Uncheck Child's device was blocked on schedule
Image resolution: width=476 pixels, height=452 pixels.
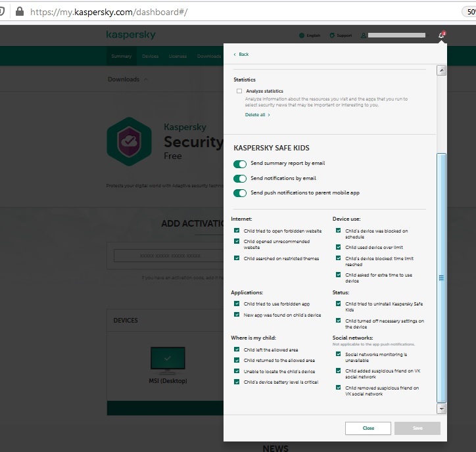pyautogui.click(x=338, y=231)
